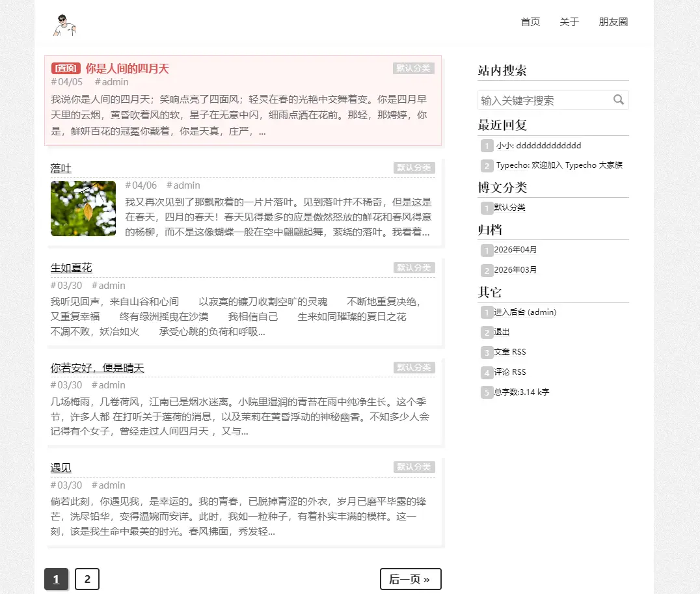Viewport: 700px width, 594px height.
Task: Click the #04/05 date of pinned post
Action: click(x=67, y=82)
